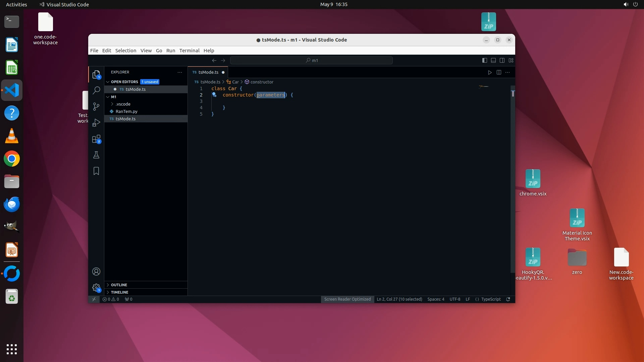Open the Extensions view
Screen dimensions: 644x362
(96, 139)
